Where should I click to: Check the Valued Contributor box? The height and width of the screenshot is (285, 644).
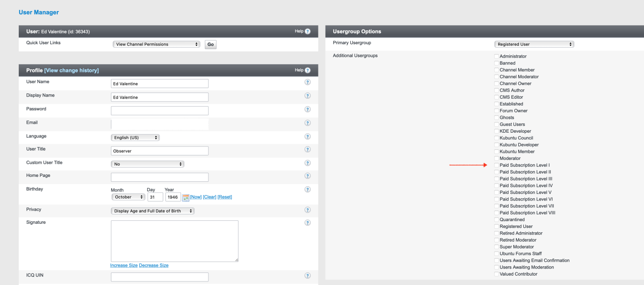coord(496,274)
